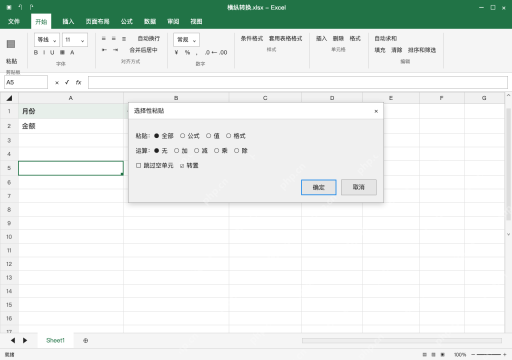The image size is (512, 360).
Task: Click 自动求和 (AutoSum) button
Action: pos(385,39)
